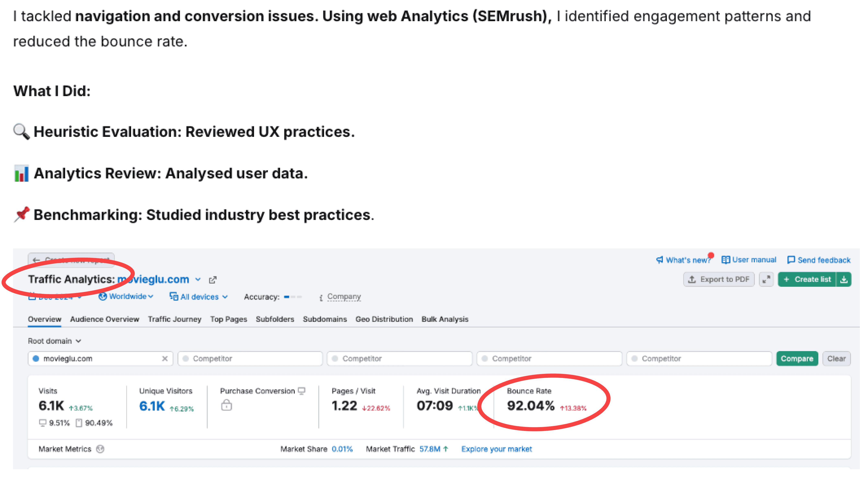Click the Explore your market link
The width and height of the screenshot is (868, 479).
[496, 449]
